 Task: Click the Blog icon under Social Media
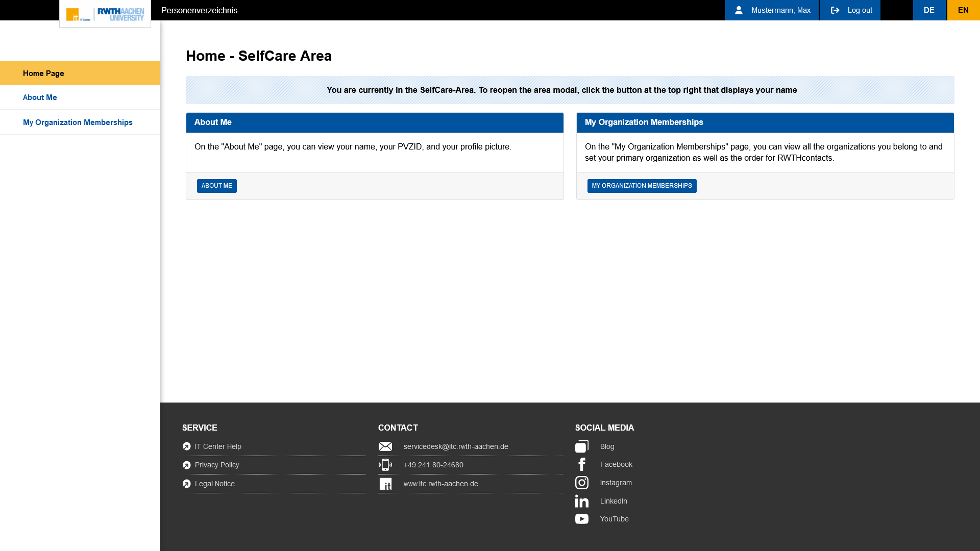582,446
